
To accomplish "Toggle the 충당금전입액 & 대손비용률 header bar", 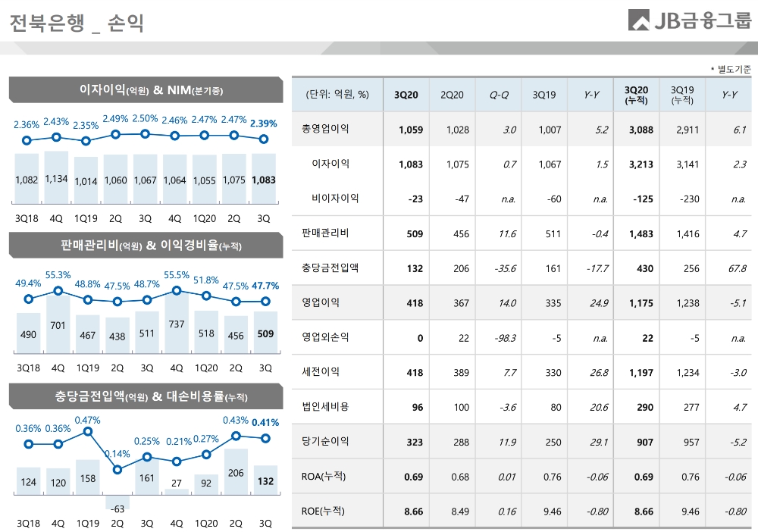I will coord(145,396).
